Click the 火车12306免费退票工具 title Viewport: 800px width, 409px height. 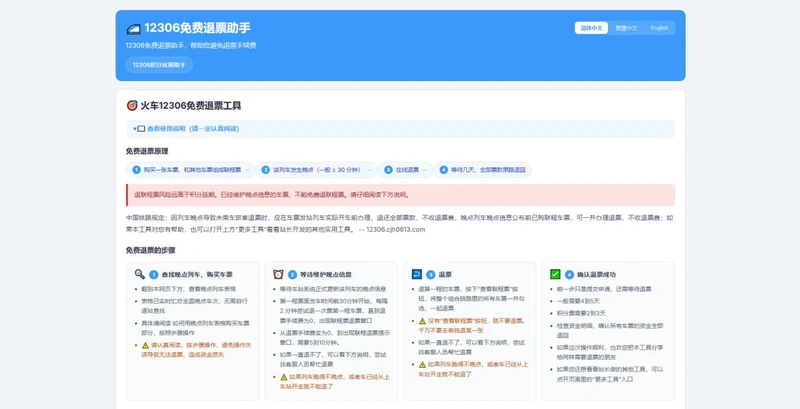tap(191, 106)
